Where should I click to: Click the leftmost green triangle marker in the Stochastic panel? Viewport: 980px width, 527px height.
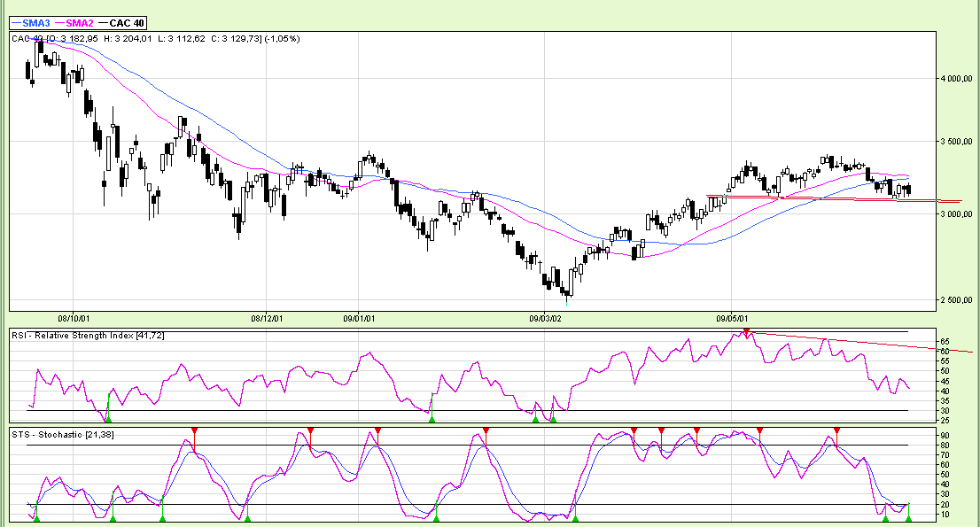36,518
